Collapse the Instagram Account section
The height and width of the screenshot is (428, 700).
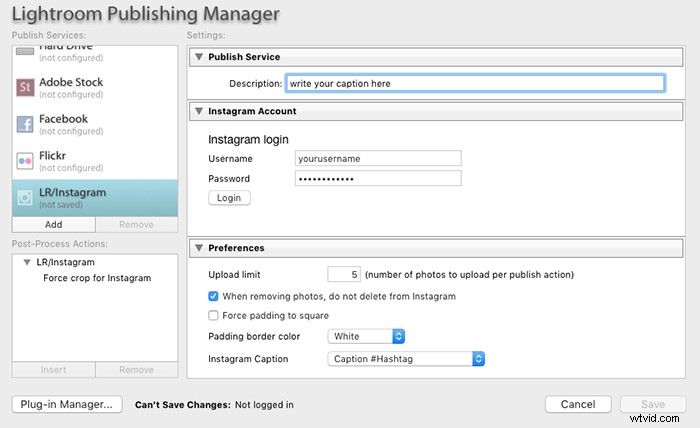[199, 111]
